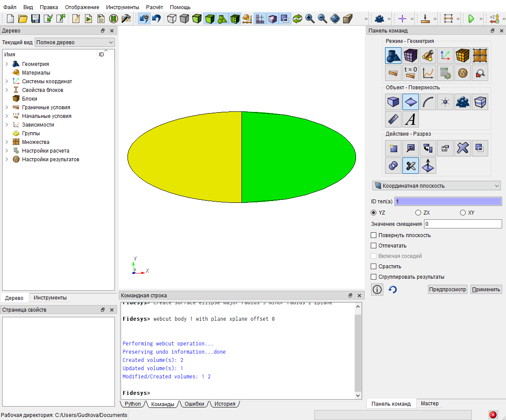Enable the Отпечатать checkbox
Viewport: 506px width, 420px height.
point(374,245)
